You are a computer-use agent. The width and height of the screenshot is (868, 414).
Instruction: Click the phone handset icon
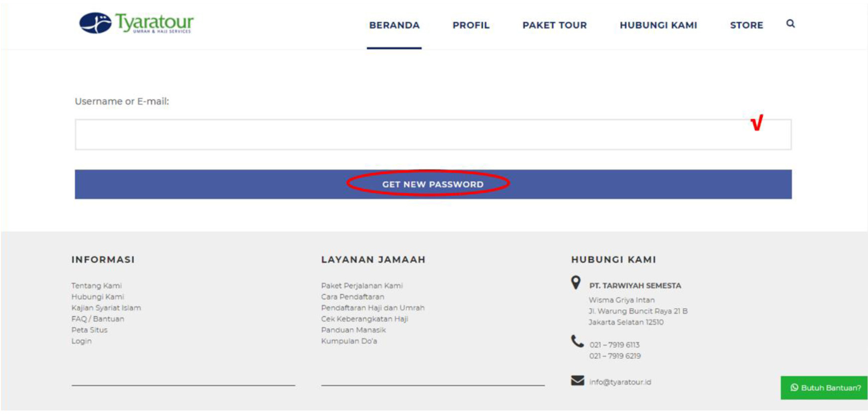[x=577, y=341]
